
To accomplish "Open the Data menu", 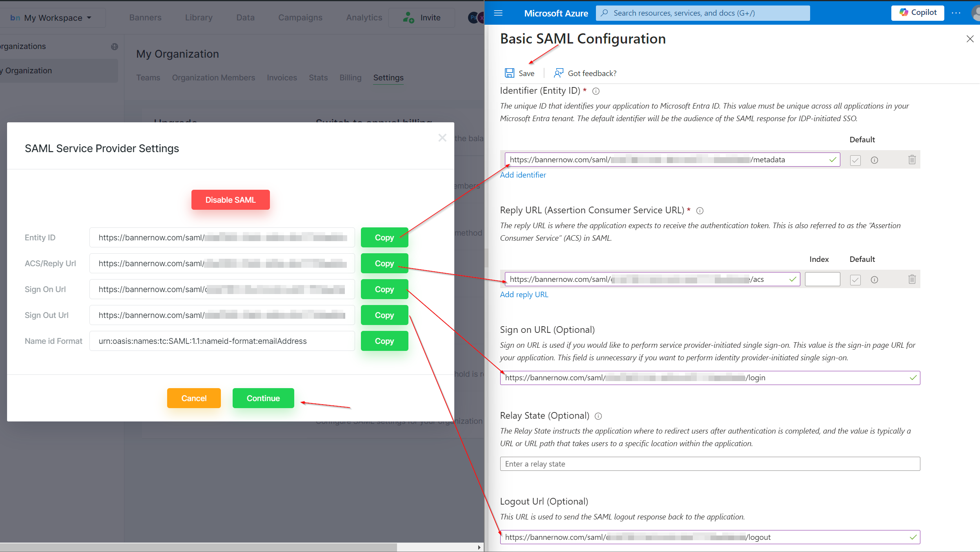I will tap(245, 18).
